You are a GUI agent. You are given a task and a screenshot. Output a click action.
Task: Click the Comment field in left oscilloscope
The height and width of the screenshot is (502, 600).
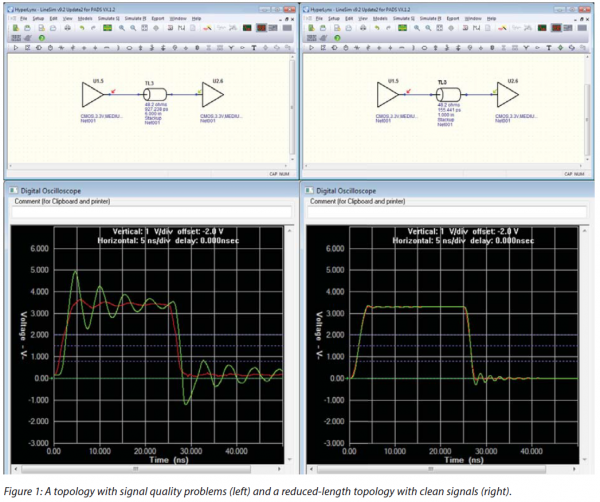pos(150,212)
